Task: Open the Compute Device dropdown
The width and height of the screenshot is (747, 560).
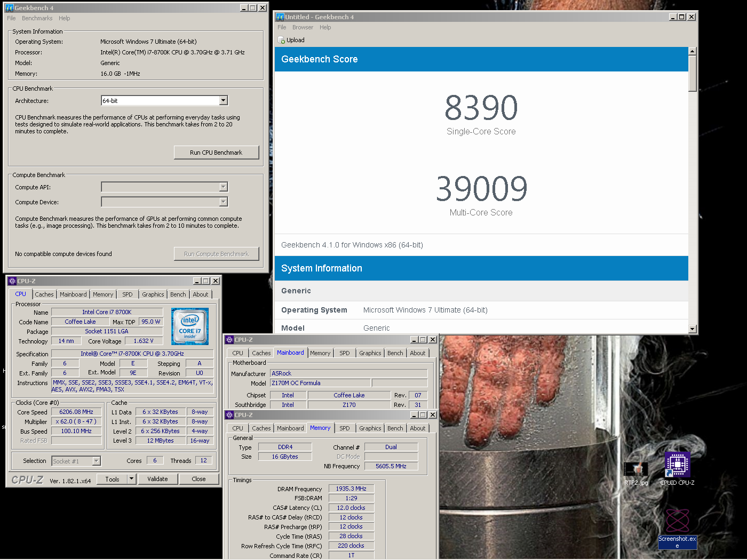Action: (x=224, y=202)
